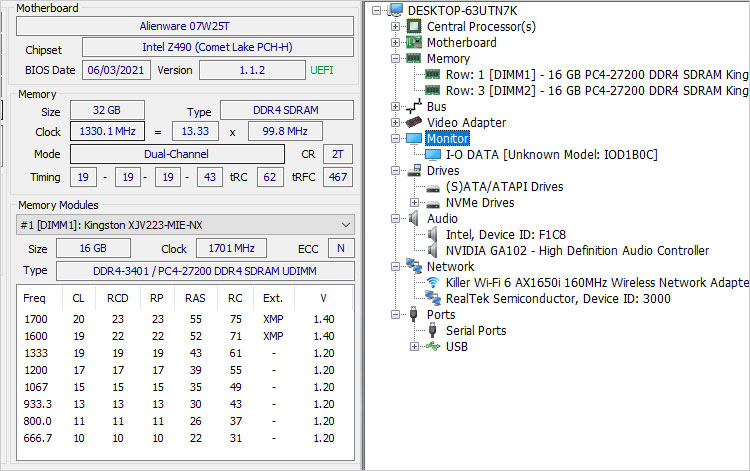Click the CR 2T value field
Viewport: 750px width, 471px height.
click(x=338, y=154)
